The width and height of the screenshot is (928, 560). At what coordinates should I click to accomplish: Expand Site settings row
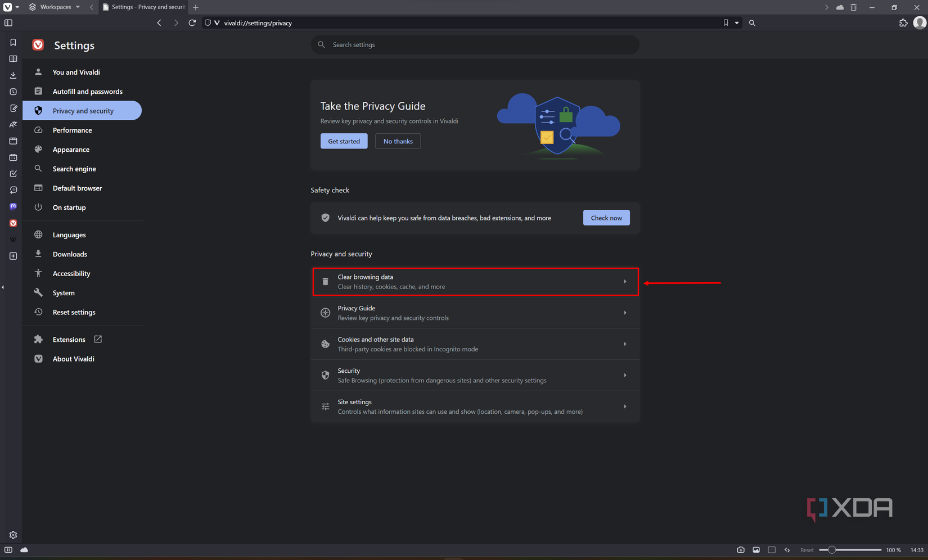[475, 407]
